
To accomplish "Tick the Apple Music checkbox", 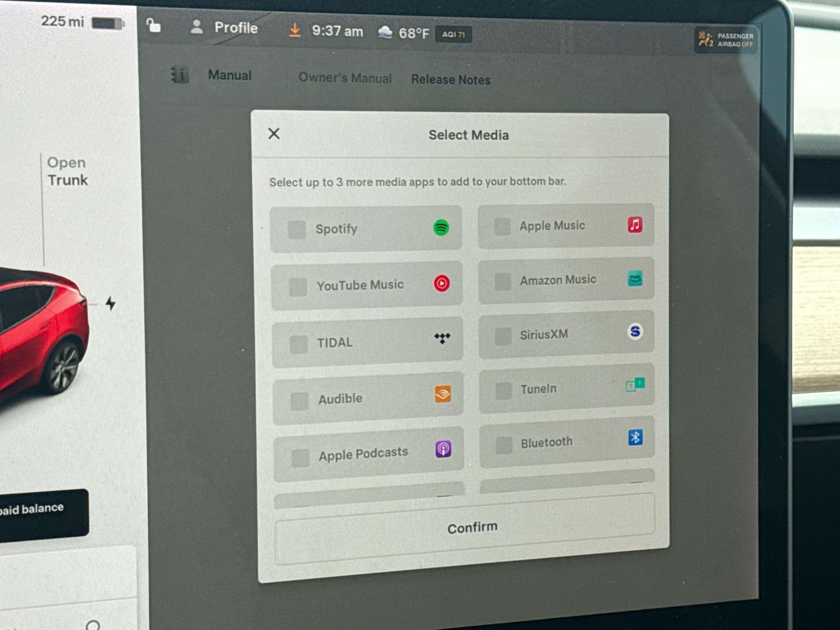I will 502,227.
